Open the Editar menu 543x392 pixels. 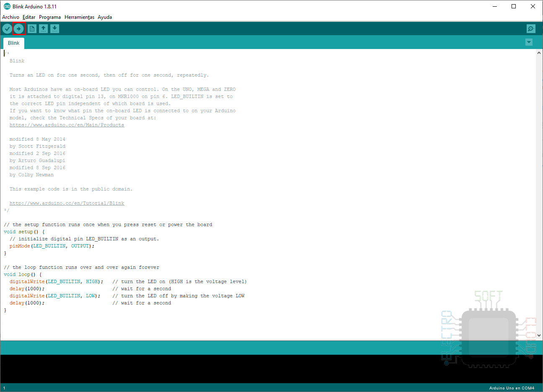click(29, 17)
